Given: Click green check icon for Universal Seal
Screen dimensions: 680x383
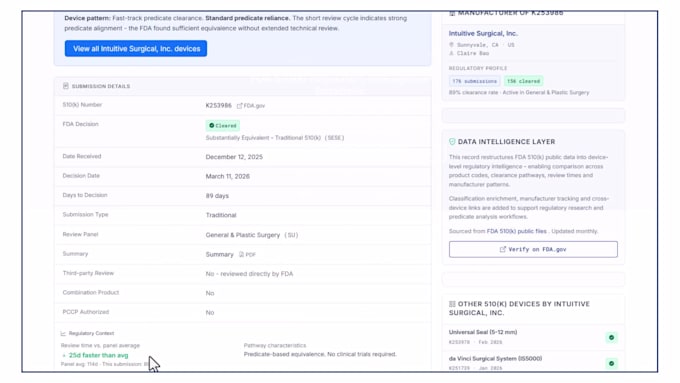Looking at the screenshot, I should pos(611,337).
